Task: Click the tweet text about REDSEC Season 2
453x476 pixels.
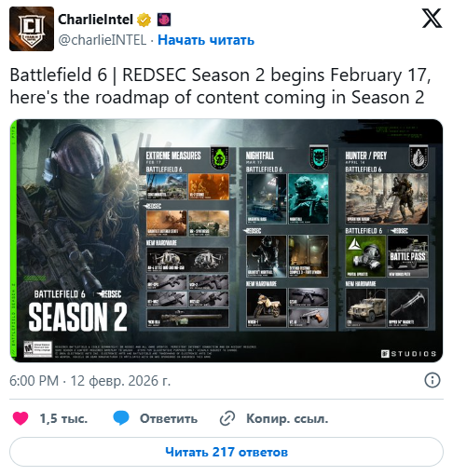Action: [x=220, y=86]
